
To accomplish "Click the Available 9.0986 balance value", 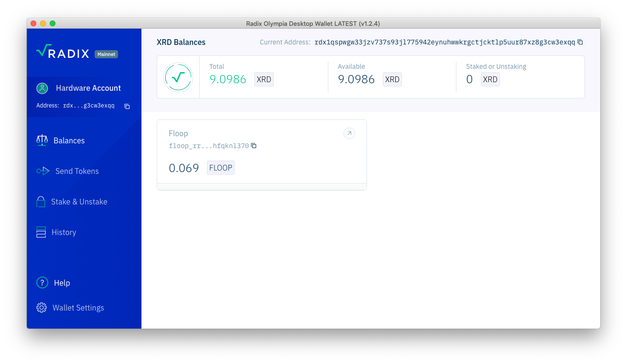I will [x=356, y=79].
